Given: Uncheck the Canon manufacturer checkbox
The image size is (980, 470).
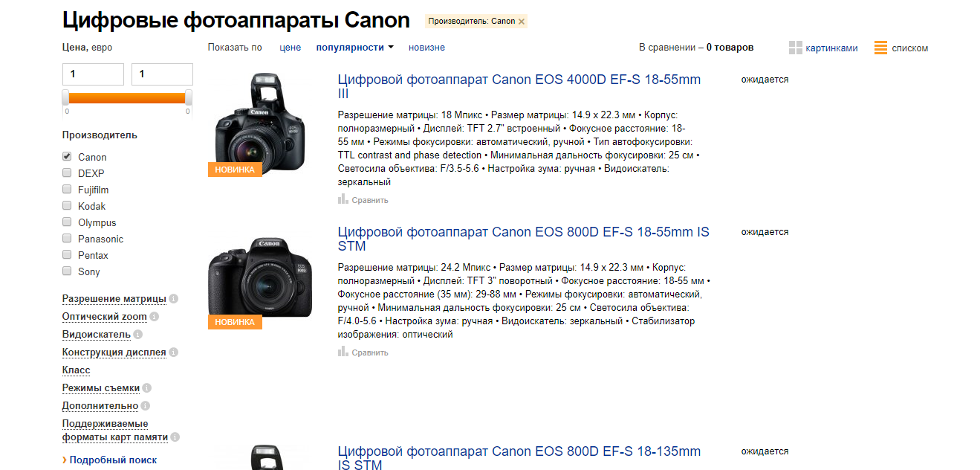Looking at the screenshot, I should (67, 157).
